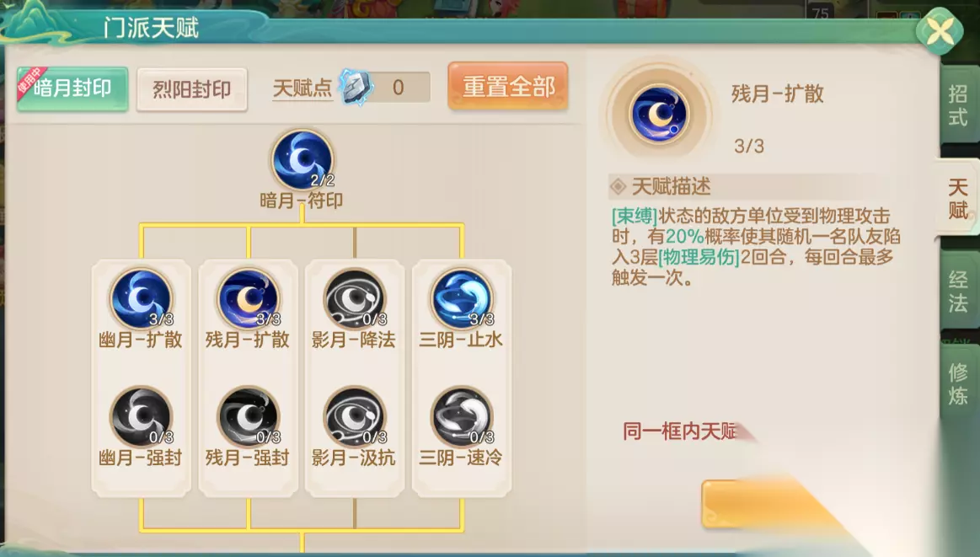The image size is (980, 557).
Task: Pick the 三阴-速冷 talent icon
Action: coord(462,417)
